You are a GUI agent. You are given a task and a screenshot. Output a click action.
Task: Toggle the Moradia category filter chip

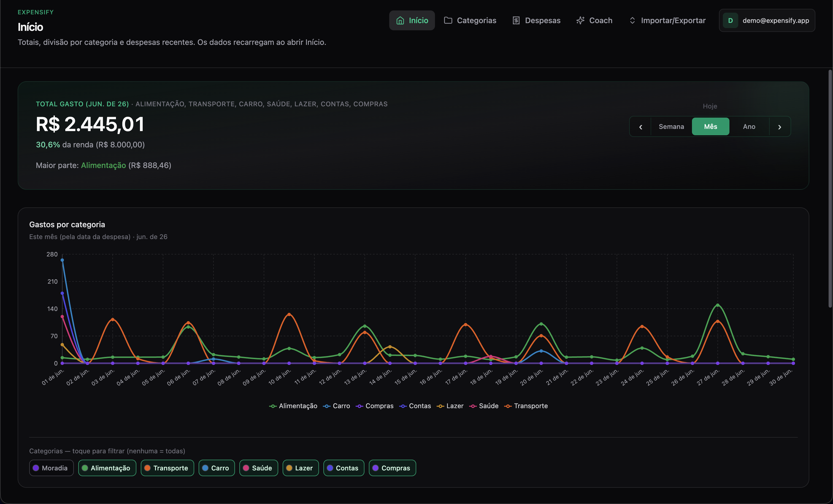(x=52, y=468)
